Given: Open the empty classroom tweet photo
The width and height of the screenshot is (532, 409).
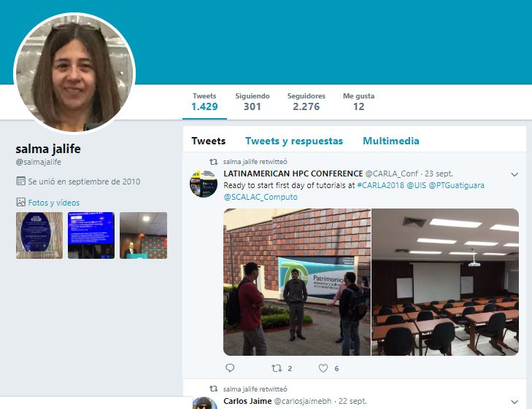Looking at the screenshot, I should point(445,282).
